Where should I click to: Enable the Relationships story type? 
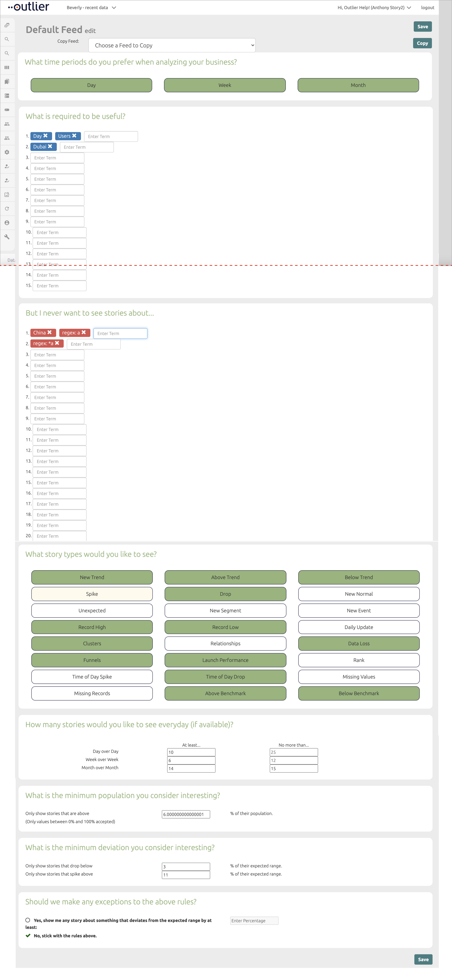coord(225,643)
